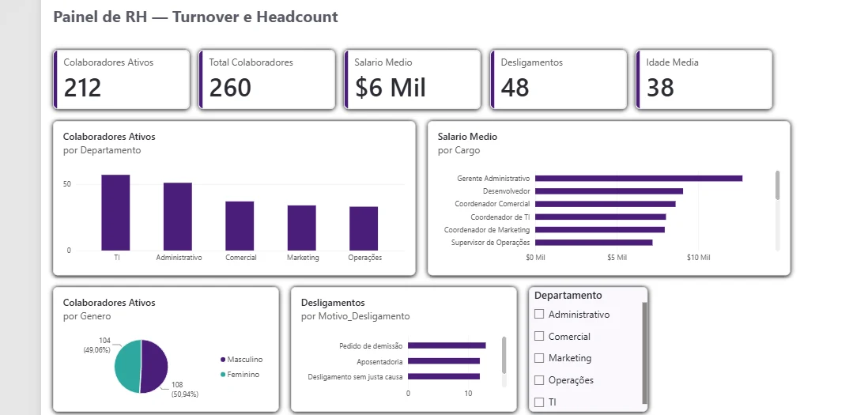Click the Pedido de demissão axis label
Screen dimensions: 868x415
371,346
